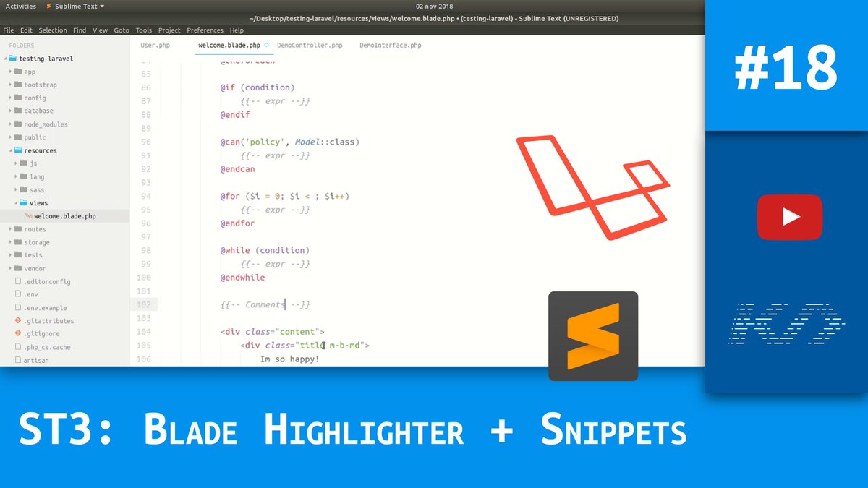Collapse the views folder arrow

pyautogui.click(x=16, y=203)
